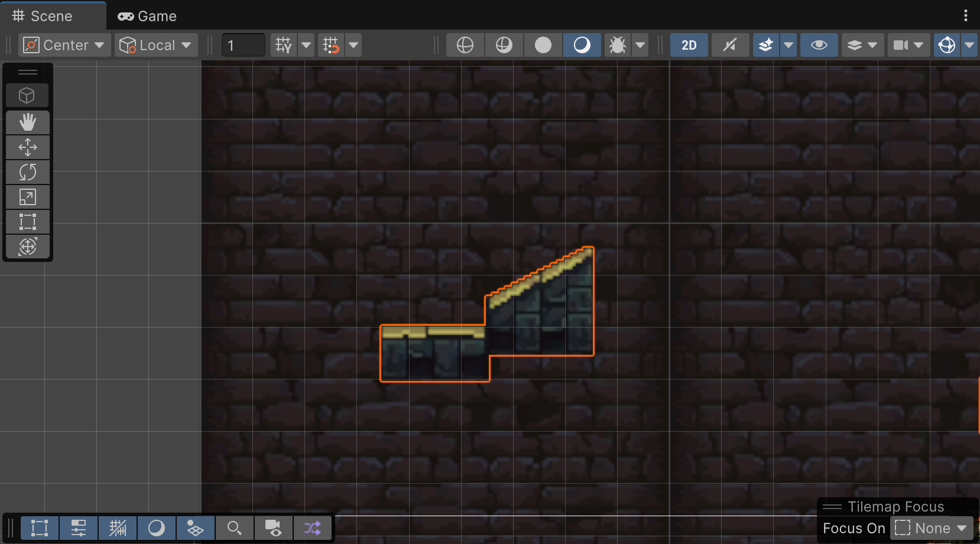Activate the View Options tool at toolbar top
Screen dimensions: 980x544
click(28, 95)
